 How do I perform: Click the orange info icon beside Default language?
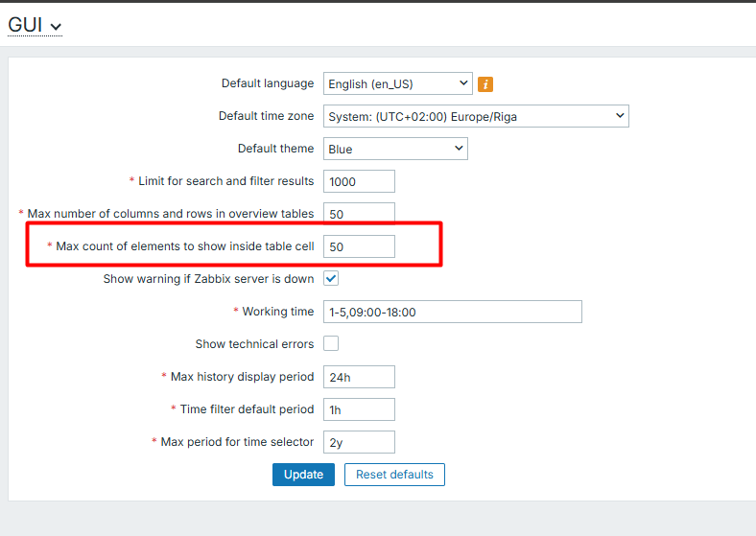click(x=485, y=84)
